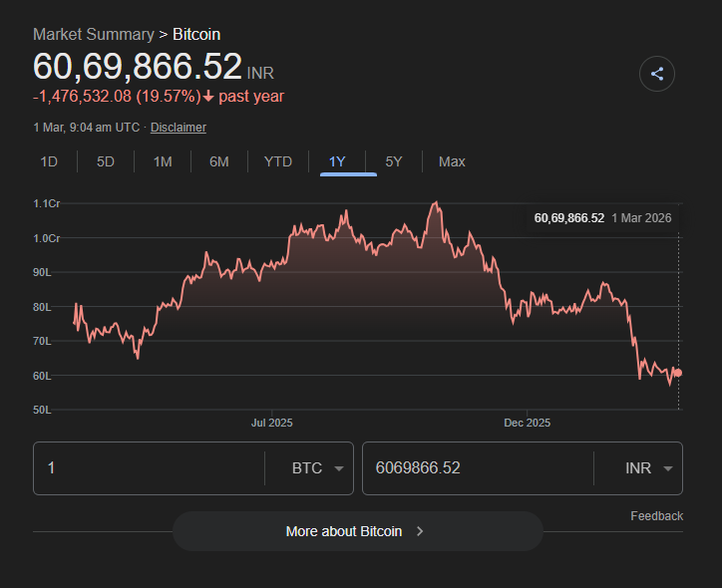Click the BTC amount input field

coord(150,468)
